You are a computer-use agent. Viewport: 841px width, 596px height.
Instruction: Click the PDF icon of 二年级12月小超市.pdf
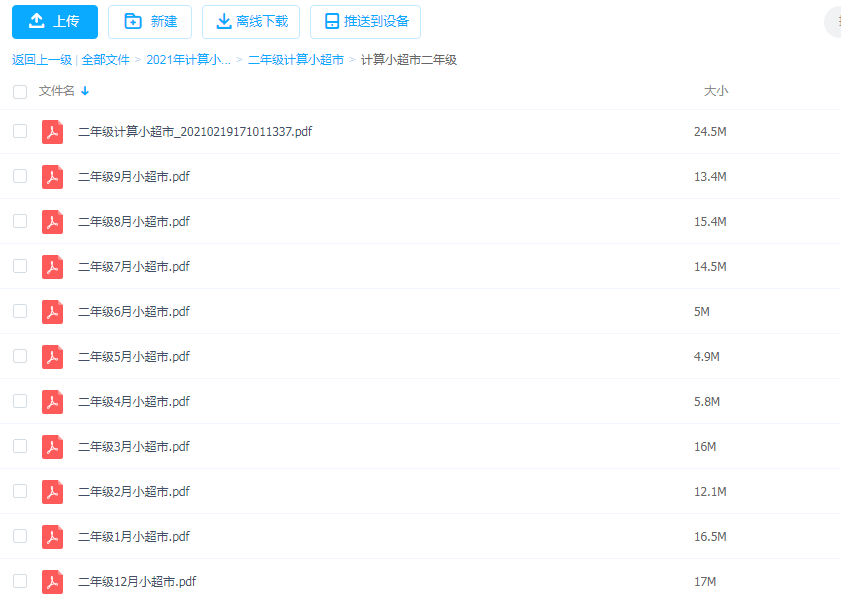(x=52, y=581)
